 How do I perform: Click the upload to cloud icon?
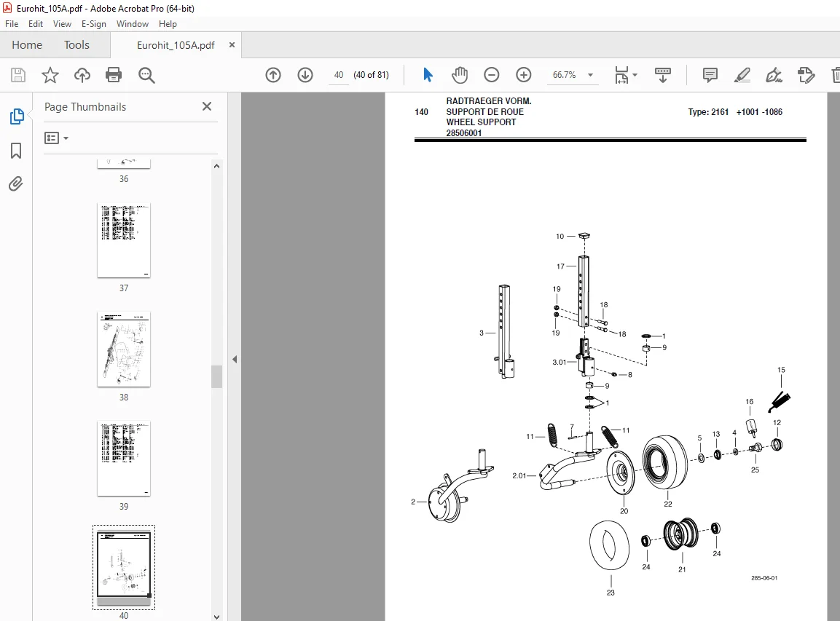point(82,75)
